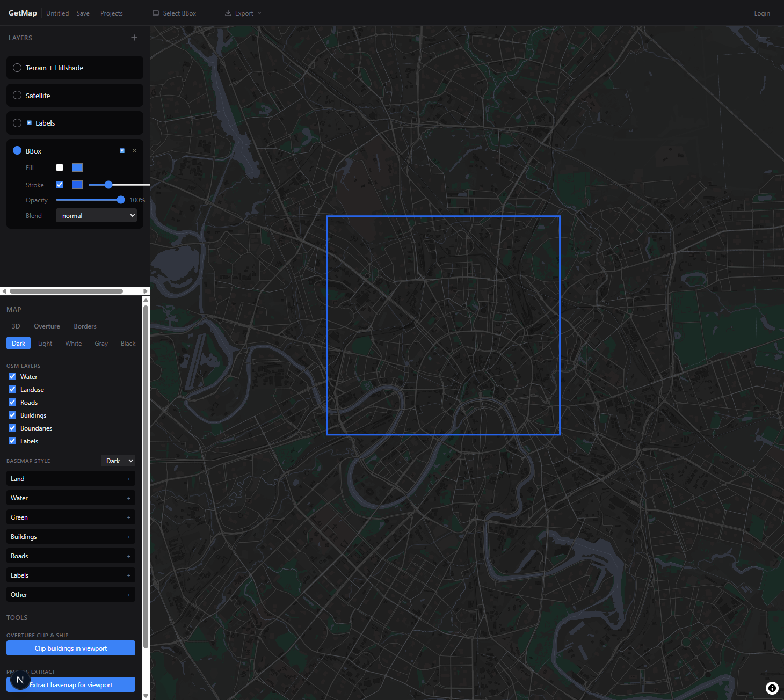The width and height of the screenshot is (784, 700).
Task: Open Projects from the top bar
Action: tap(111, 13)
